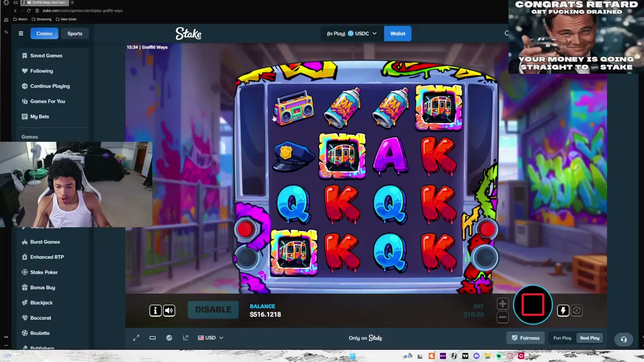Click the Baccarat icon
This screenshot has height=362, width=644.
point(25,318)
